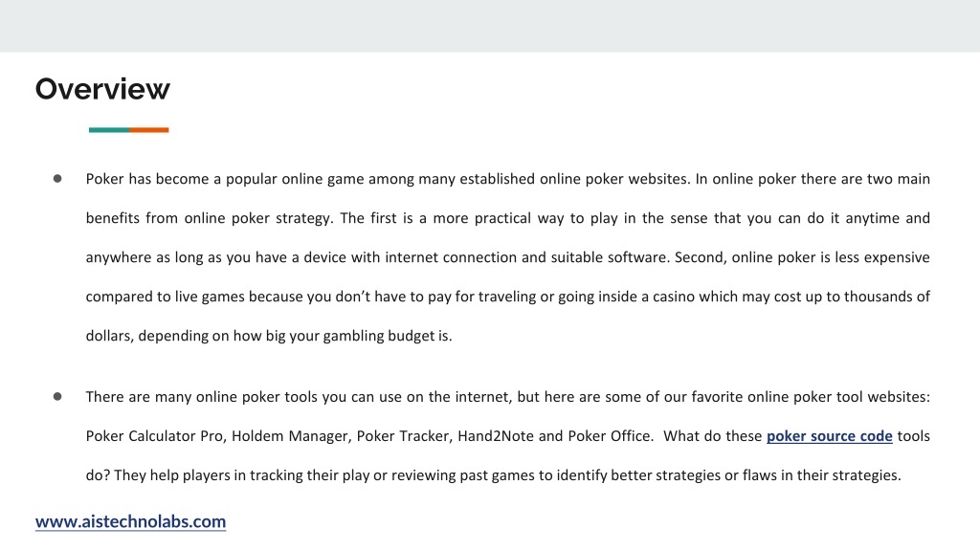Click the first paragraph's bullet marker
The width and height of the screenshot is (980, 551).
point(57,179)
